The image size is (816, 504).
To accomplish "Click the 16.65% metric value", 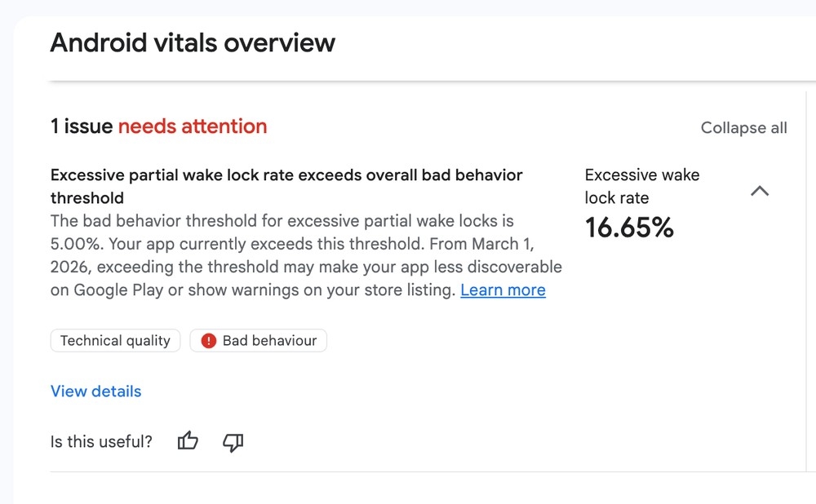I will [x=629, y=228].
